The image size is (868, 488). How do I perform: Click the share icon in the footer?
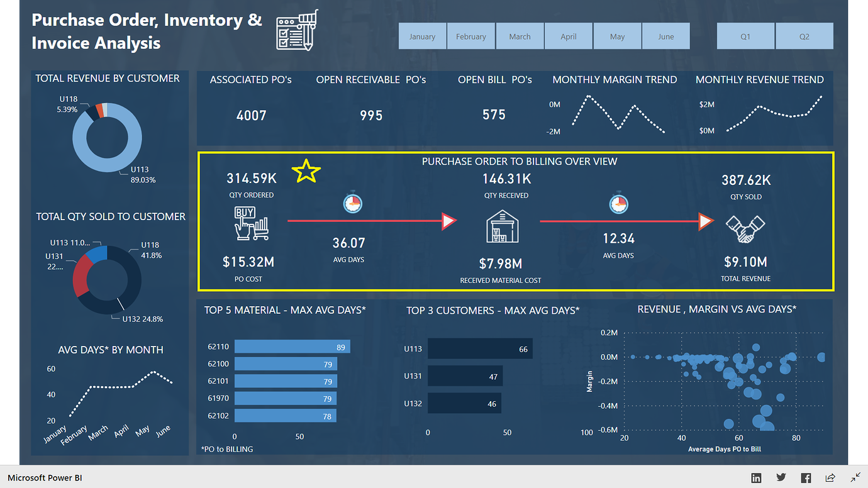[830, 478]
